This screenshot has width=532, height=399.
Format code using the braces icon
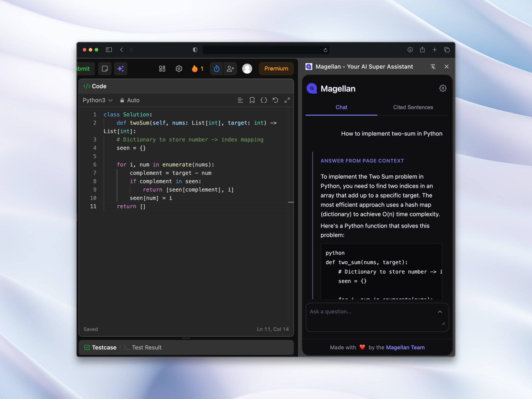(264, 100)
